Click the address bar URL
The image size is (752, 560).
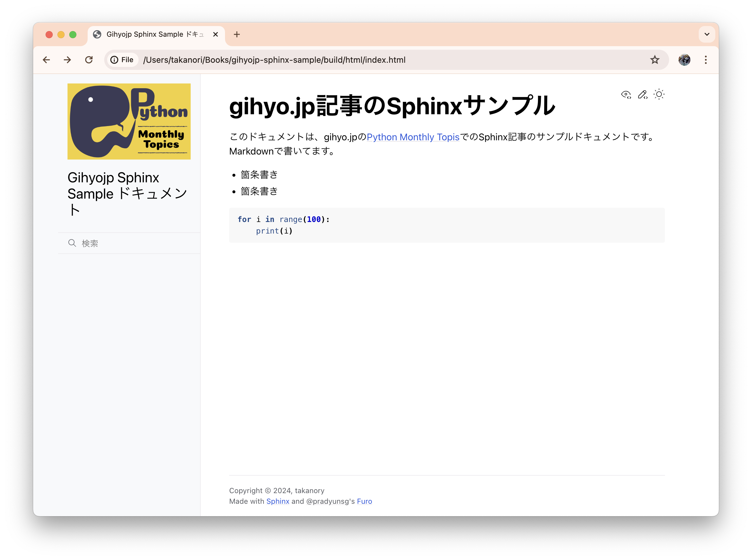[339, 60]
